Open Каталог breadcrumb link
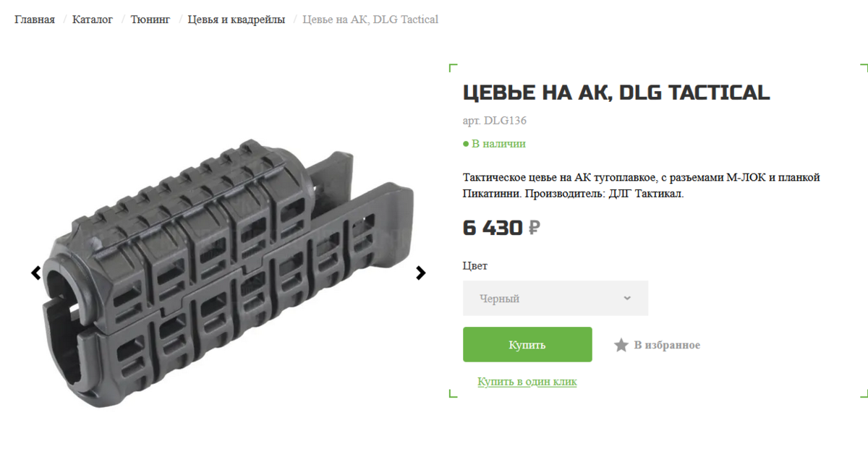The image size is (868, 449). coord(93,20)
